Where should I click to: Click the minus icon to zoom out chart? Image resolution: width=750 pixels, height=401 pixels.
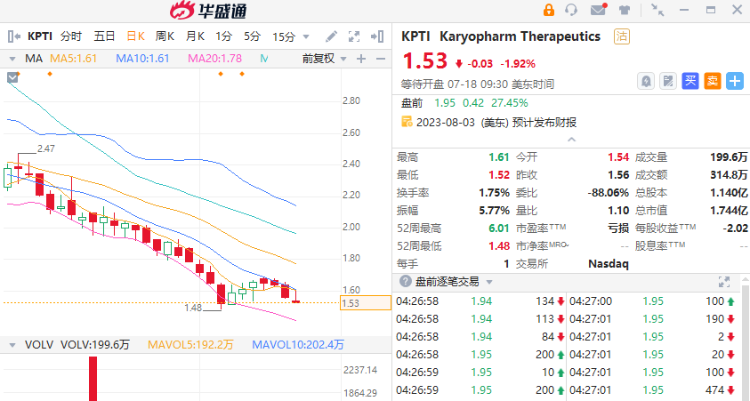(381, 59)
